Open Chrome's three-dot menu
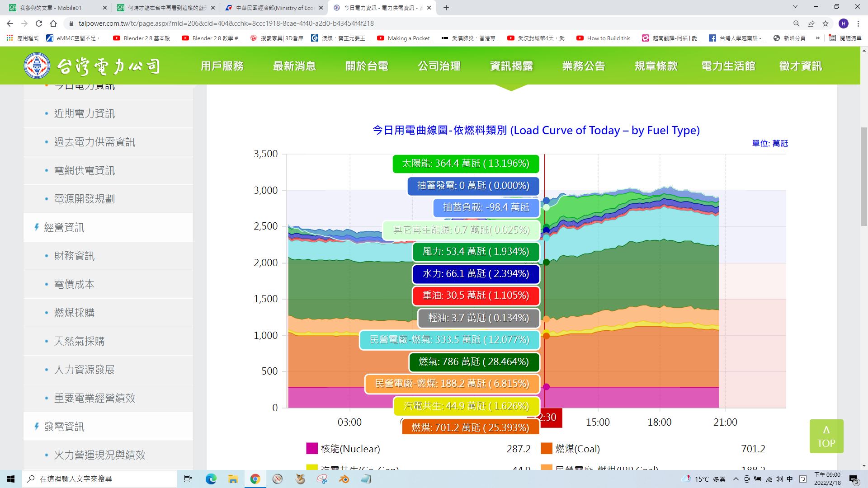 click(x=858, y=23)
